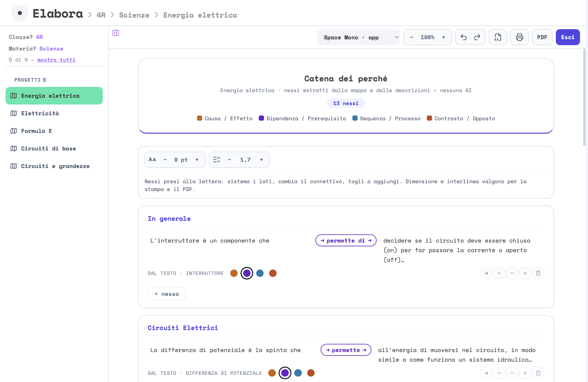Add a nesso after differenza di potenziale row
This screenshot has height=382, width=588.
click(x=525, y=373)
